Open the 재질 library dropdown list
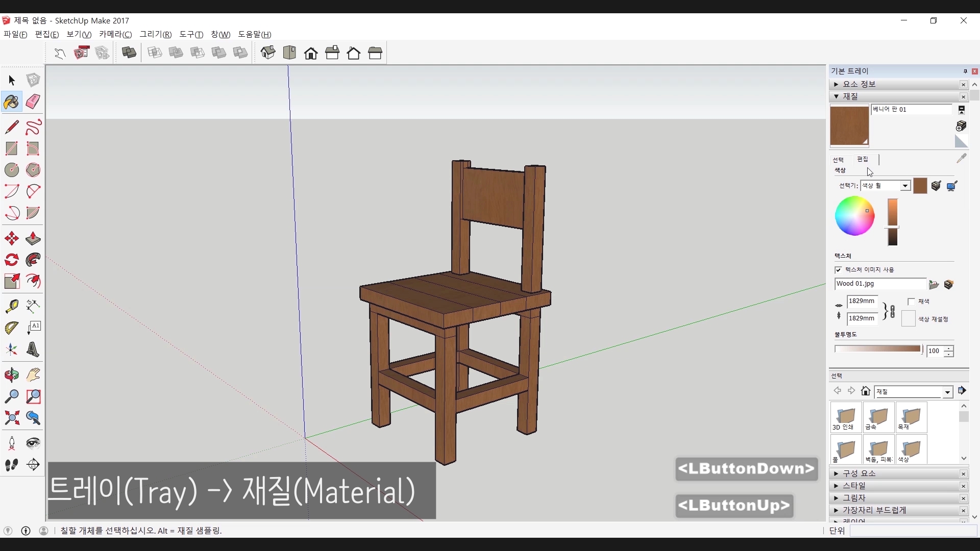Image resolution: width=980 pixels, height=551 pixels. (947, 392)
